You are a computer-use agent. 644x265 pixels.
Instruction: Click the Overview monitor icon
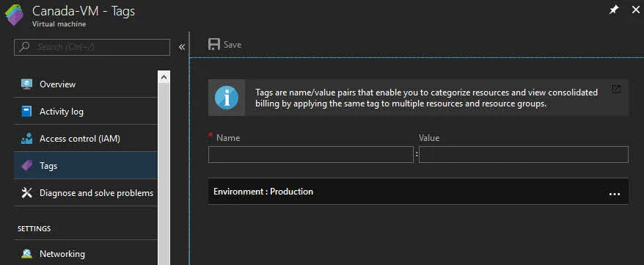click(x=26, y=84)
